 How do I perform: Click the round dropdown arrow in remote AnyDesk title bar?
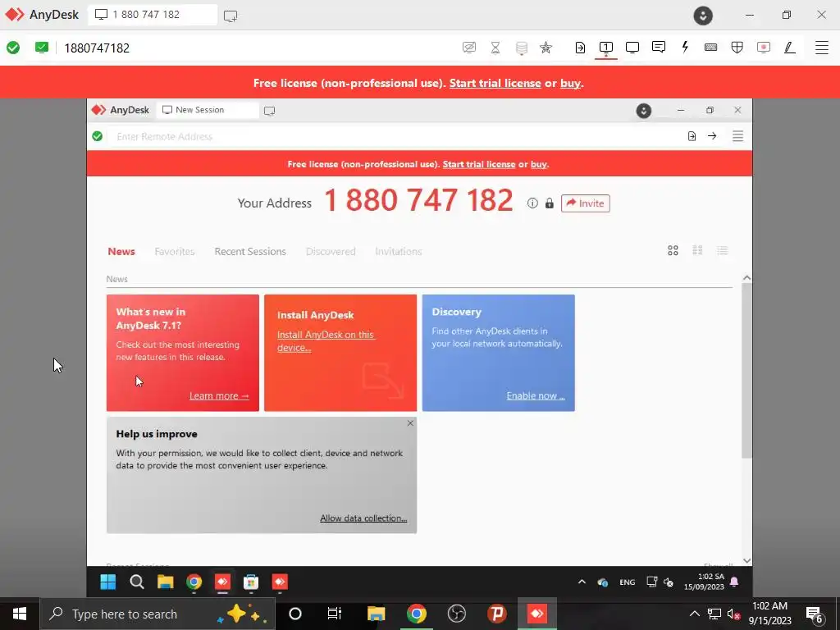(x=643, y=111)
